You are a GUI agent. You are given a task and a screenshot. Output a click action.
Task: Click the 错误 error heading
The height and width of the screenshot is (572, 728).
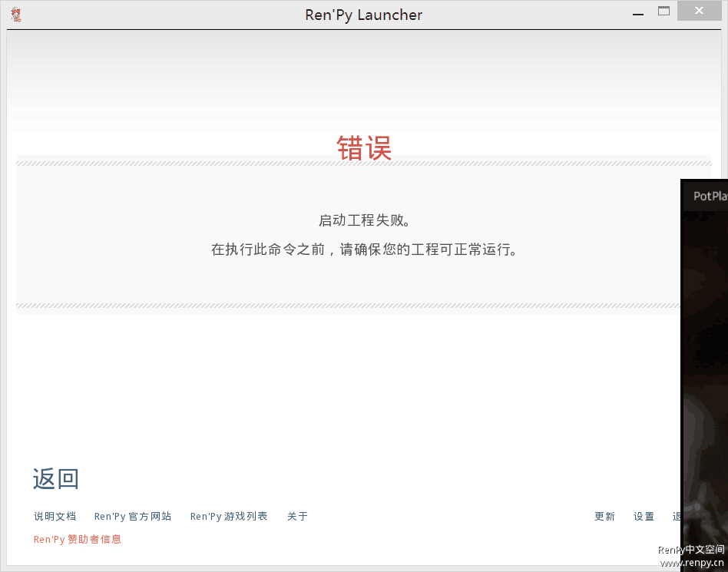(364, 148)
